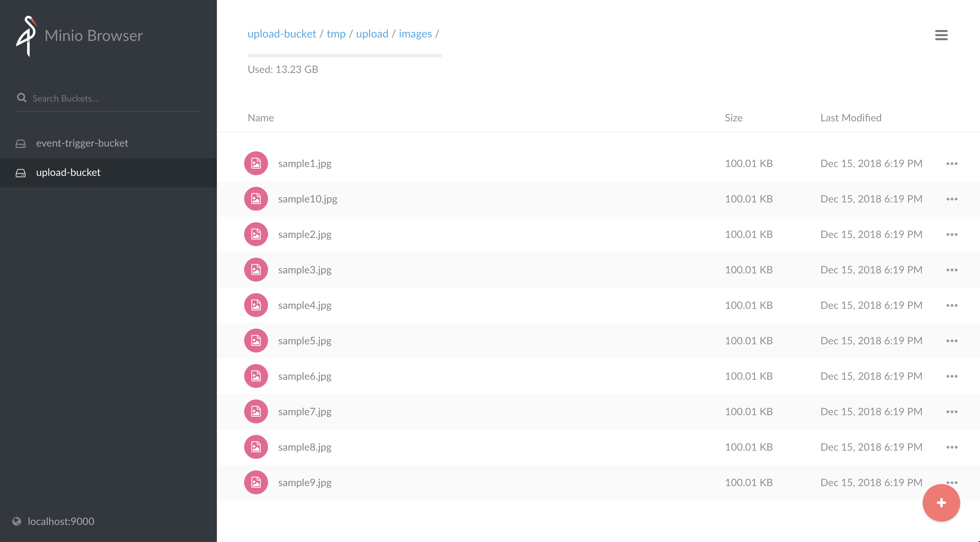Click the sample4.jpg file name
The width and height of the screenshot is (980, 542).
pos(305,305)
